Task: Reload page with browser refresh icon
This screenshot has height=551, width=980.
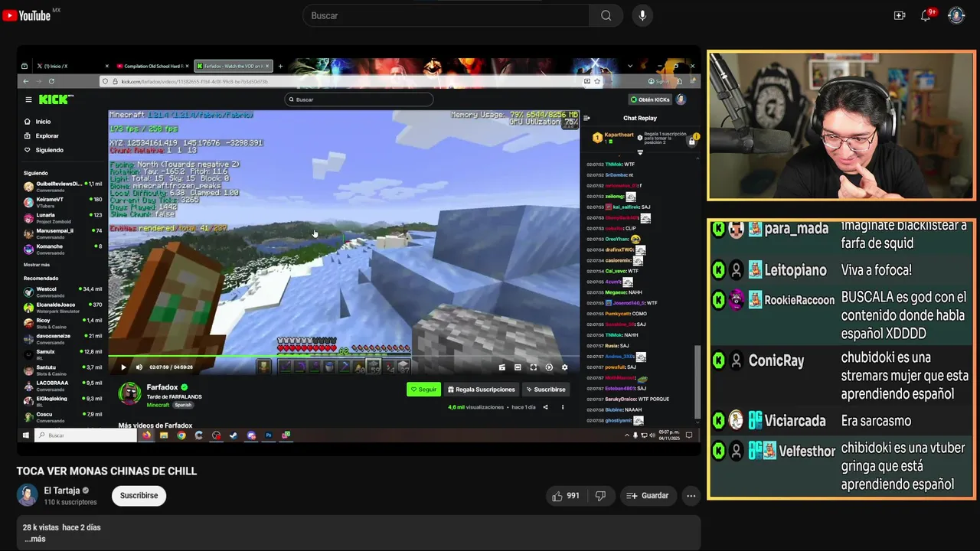Action: click(51, 81)
